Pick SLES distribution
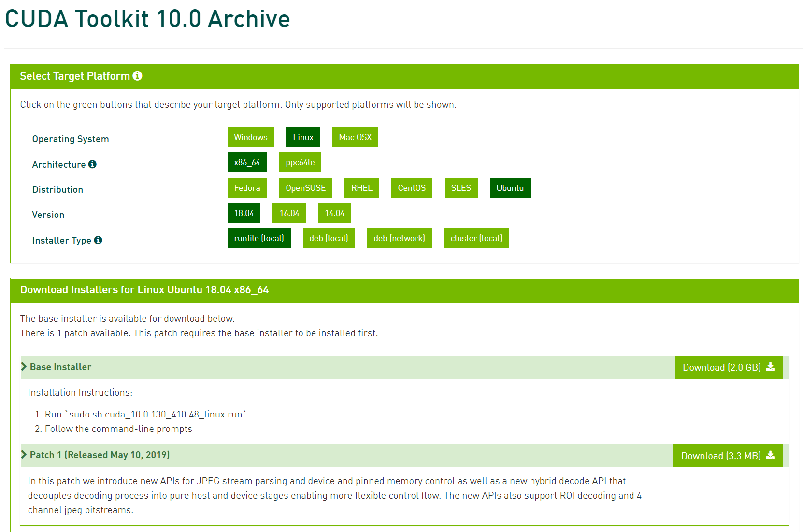 461,188
